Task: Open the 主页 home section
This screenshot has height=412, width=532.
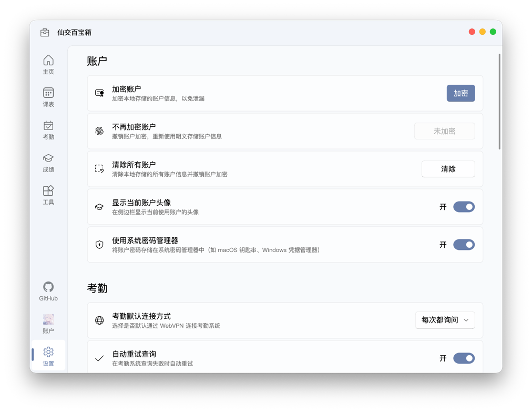Action: coord(48,64)
